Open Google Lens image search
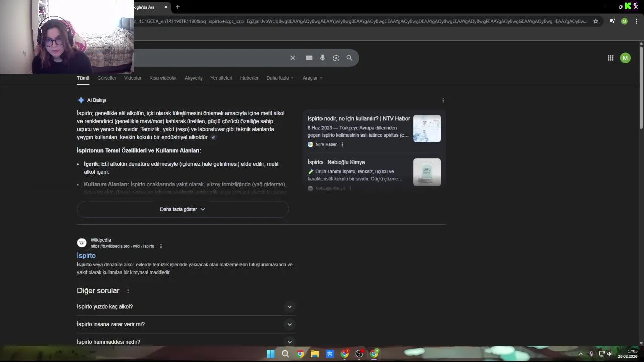 click(336, 58)
